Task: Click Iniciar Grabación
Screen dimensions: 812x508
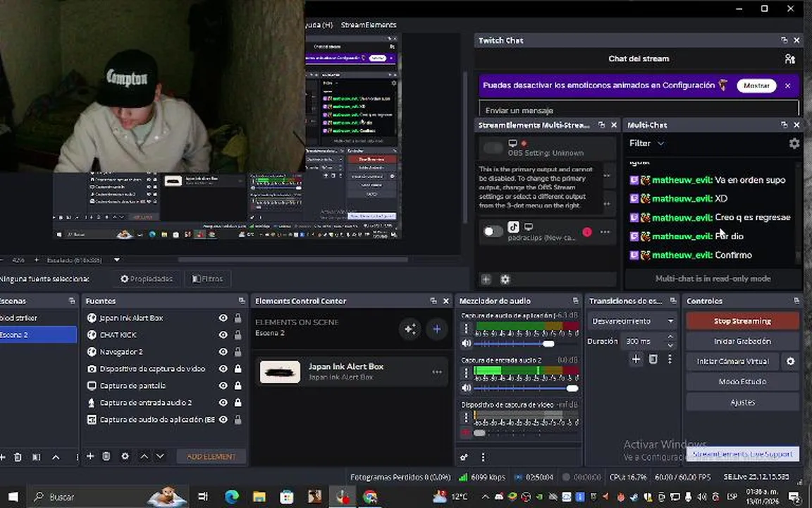Action: (742, 341)
